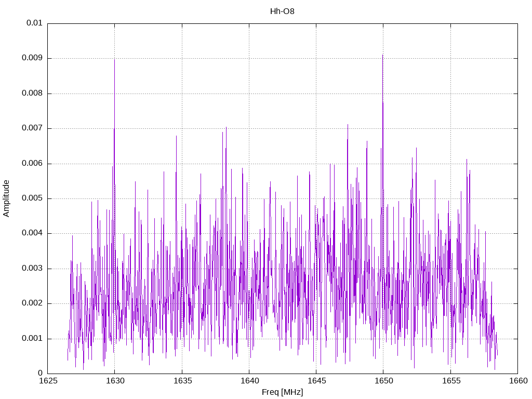Image resolution: width=532 pixels, height=399 pixels.
Task: Click y-axis tick value 0.005
Action: click(32, 198)
